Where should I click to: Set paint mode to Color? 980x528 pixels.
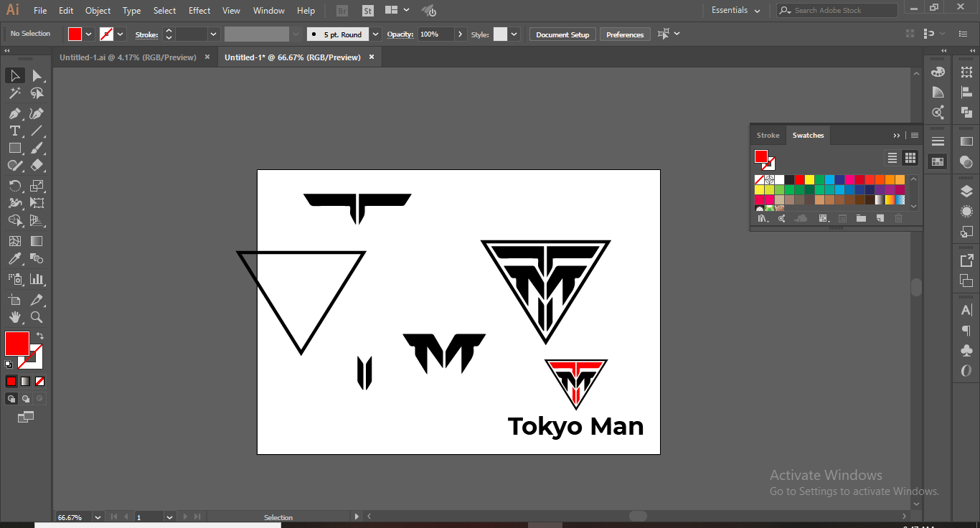[11, 381]
